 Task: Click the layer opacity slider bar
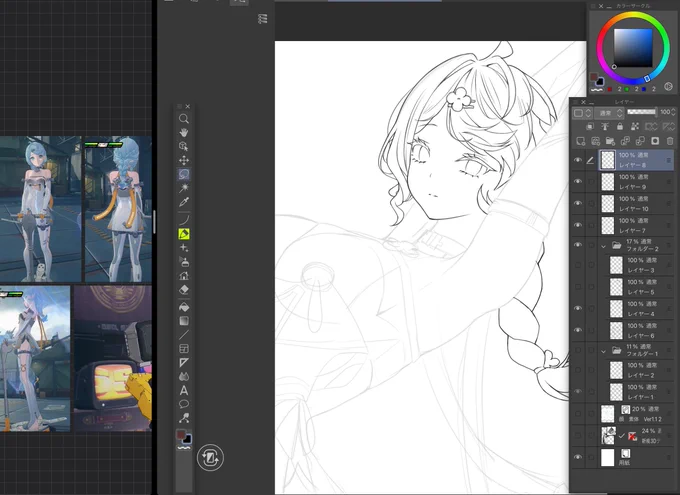(641, 112)
